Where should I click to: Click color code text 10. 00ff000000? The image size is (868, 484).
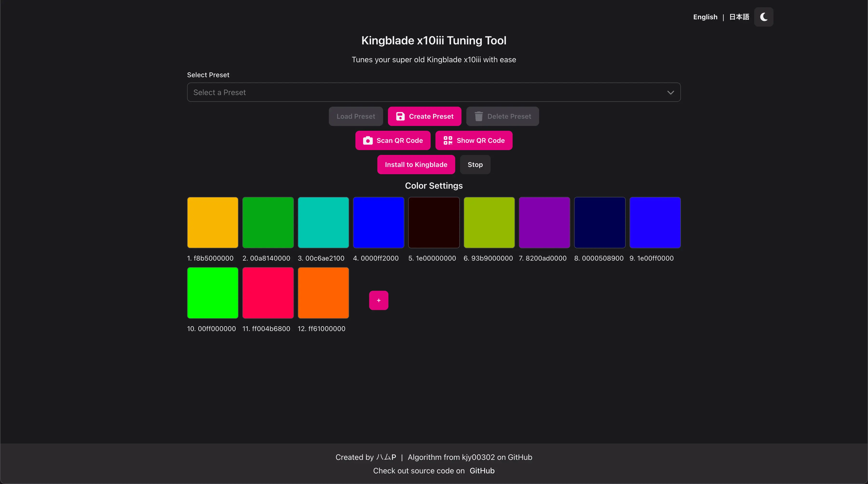tap(211, 329)
